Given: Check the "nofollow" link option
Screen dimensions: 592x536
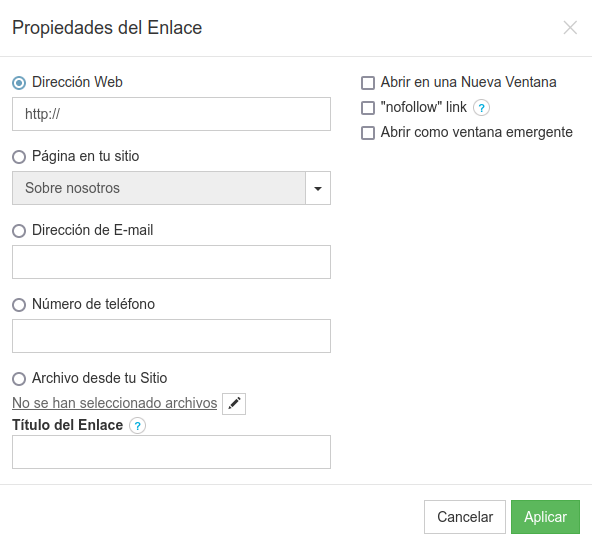Looking at the screenshot, I should coord(368,108).
